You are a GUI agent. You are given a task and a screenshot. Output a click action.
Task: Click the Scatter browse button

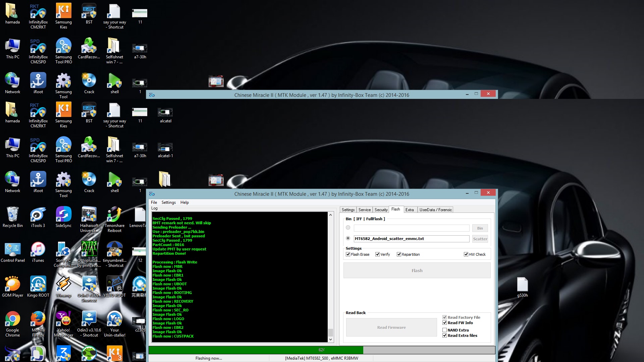[x=480, y=239]
